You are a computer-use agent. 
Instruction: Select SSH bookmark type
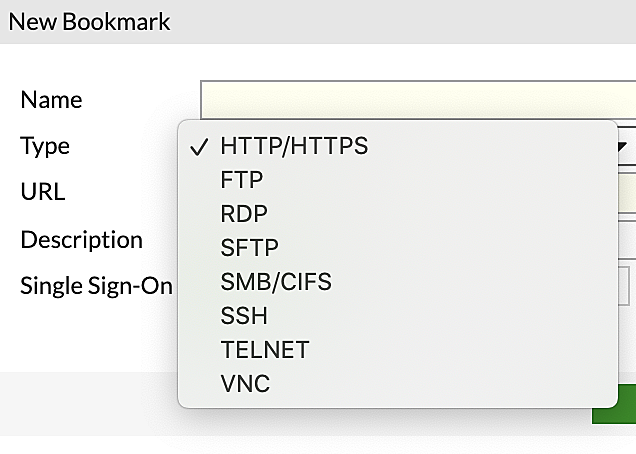tap(244, 316)
